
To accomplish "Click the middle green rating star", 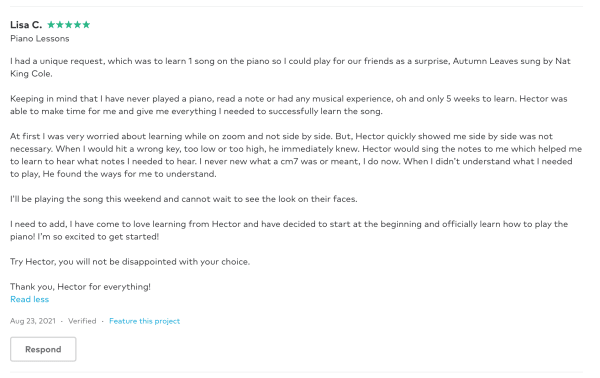I will (69, 25).
